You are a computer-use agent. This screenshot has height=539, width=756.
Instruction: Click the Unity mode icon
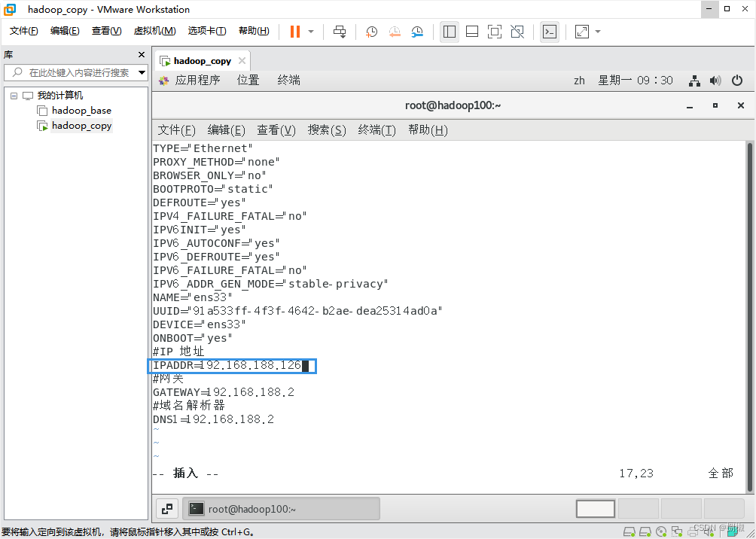tap(517, 32)
